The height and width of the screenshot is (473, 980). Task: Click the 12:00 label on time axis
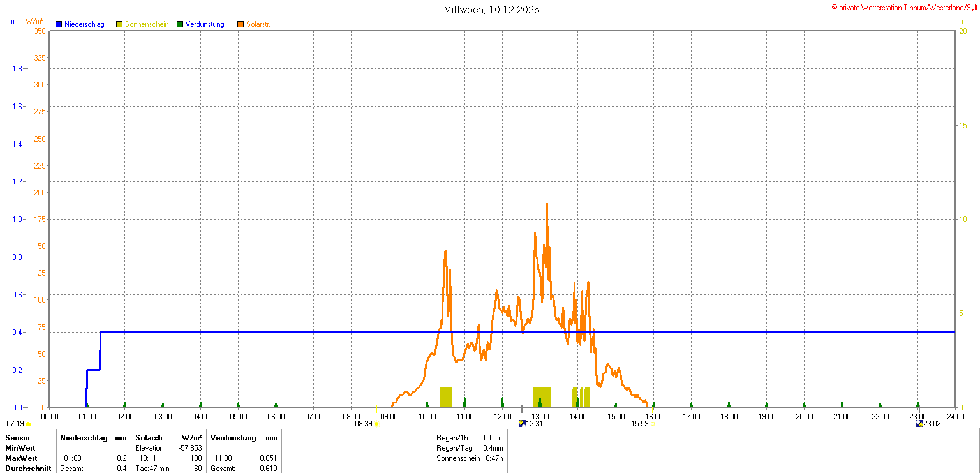coord(502,417)
